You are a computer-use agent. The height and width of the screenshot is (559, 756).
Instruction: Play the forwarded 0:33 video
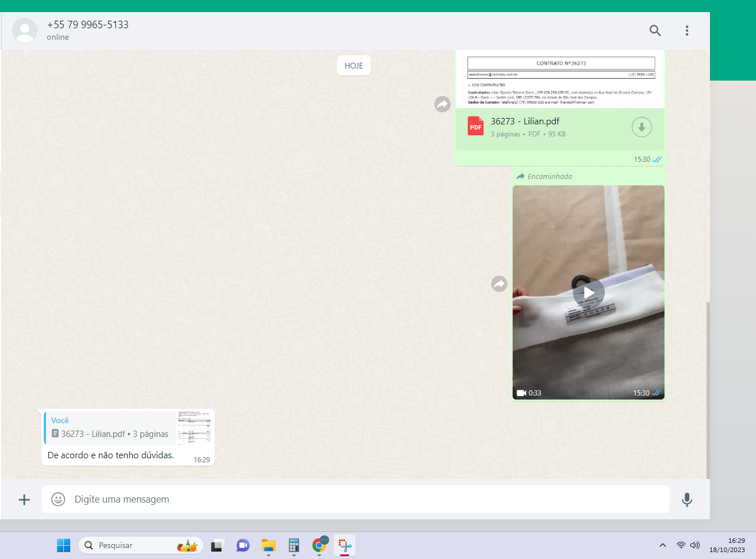[x=589, y=292]
